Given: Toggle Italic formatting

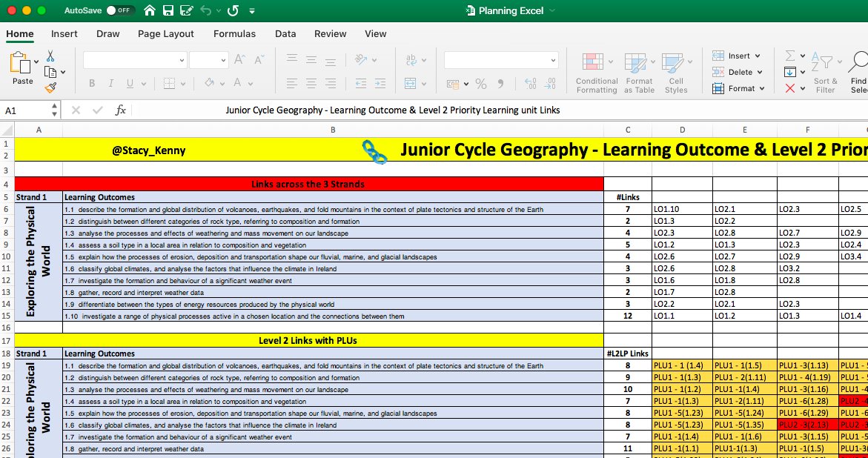Looking at the screenshot, I should pos(110,83).
